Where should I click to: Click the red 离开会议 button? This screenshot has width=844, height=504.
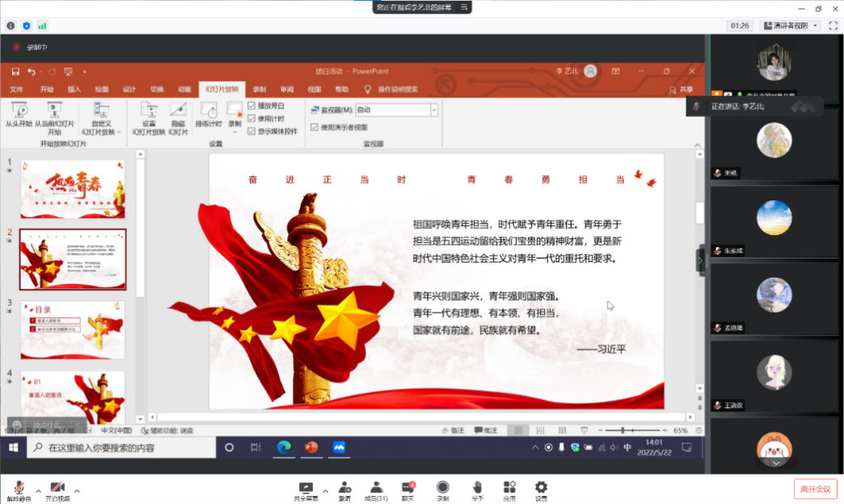pos(815,489)
